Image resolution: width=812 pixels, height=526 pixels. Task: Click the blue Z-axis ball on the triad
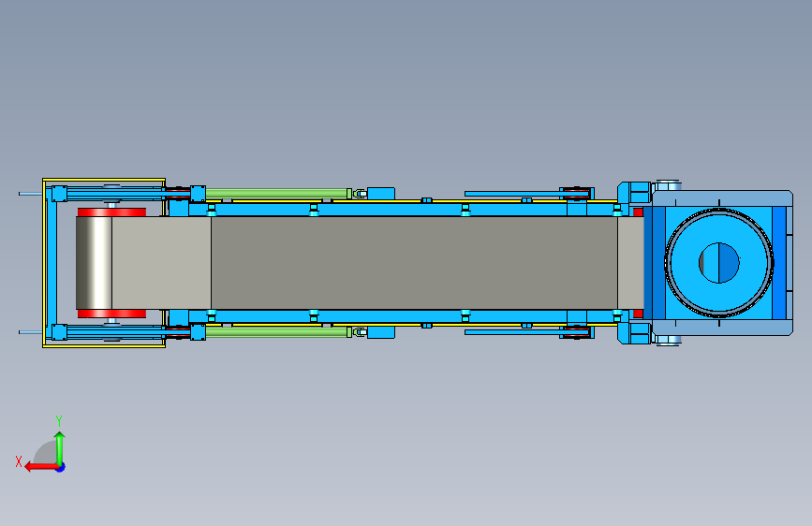pos(61,467)
